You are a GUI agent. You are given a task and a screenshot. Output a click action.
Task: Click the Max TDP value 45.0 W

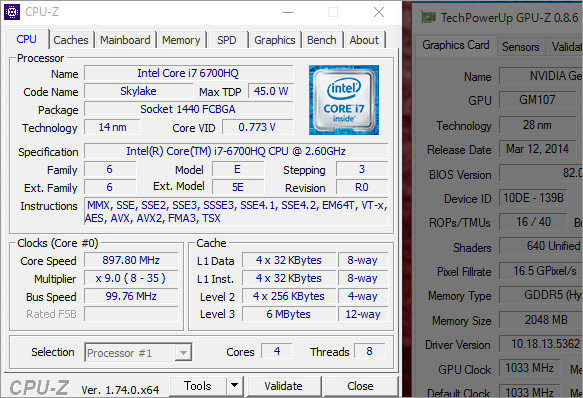tap(271, 91)
